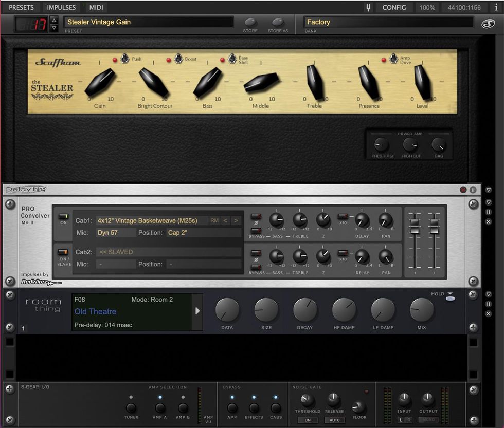
Task: Collapse the Delay Thing using its triangle arrow
Action: (488, 190)
